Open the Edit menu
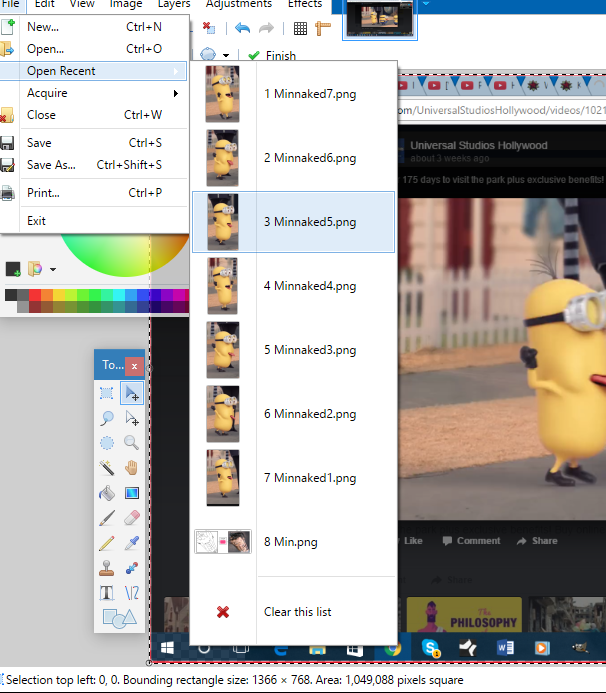 (44, 4)
